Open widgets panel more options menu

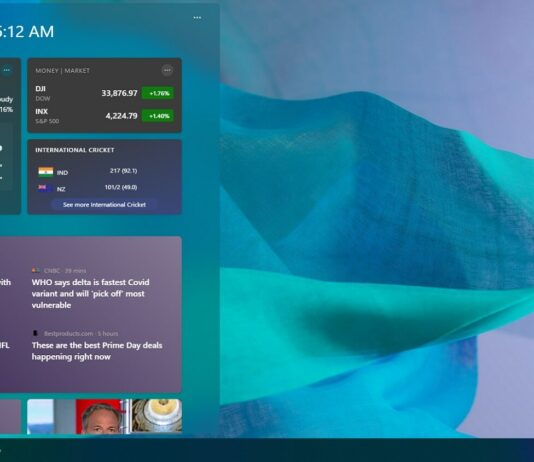tap(197, 18)
